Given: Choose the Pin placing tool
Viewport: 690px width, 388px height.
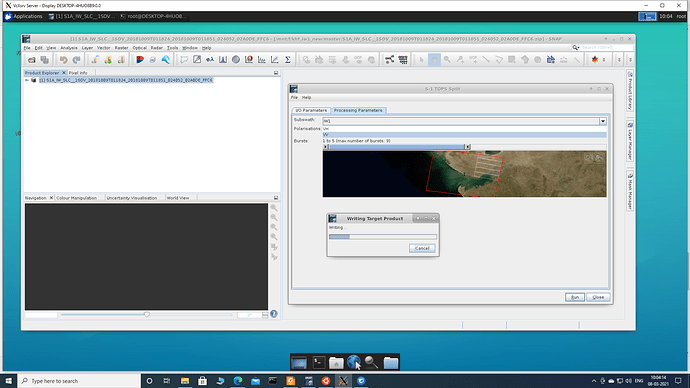Looking at the screenshot, I should (x=460, y=60).
